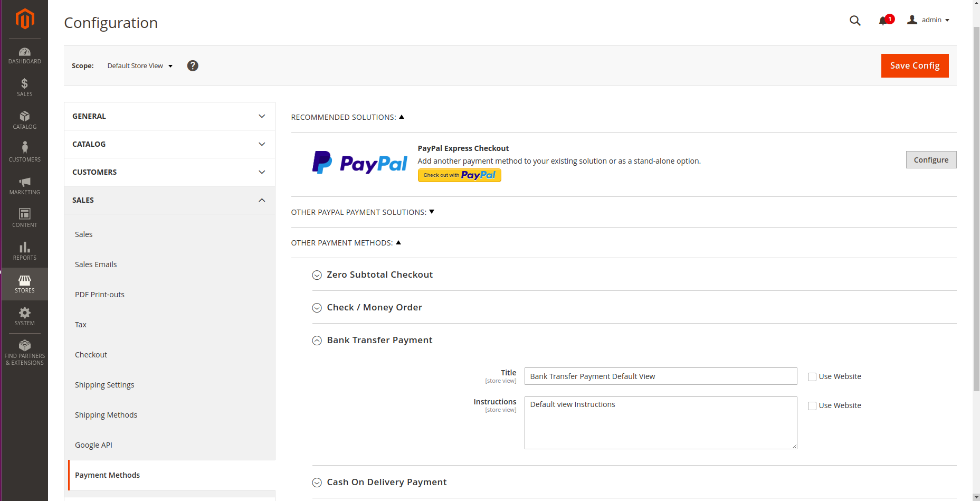Expand Check / Money Order settings
This screenshot has width=980, height=501.
(x=367, y=307)
